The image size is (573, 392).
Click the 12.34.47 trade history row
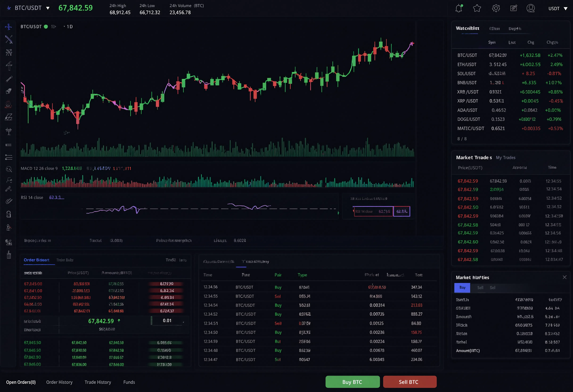[x=319, y=359]
